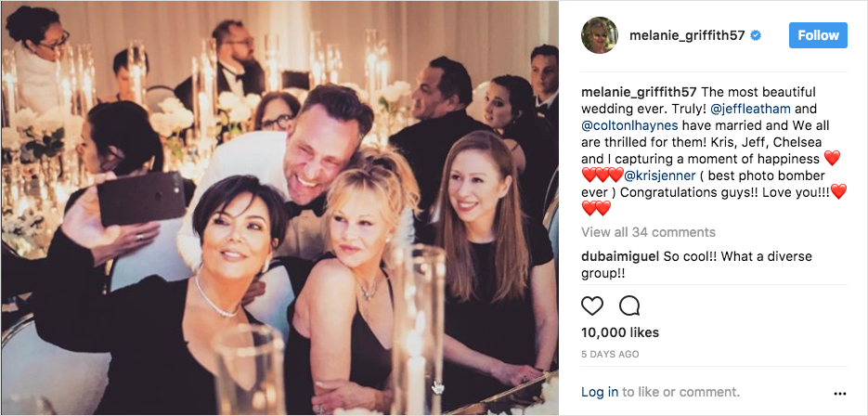Click melanie_griffith57 username in caption
Screen dimensions: 868x416
click(x=640, y=92)
